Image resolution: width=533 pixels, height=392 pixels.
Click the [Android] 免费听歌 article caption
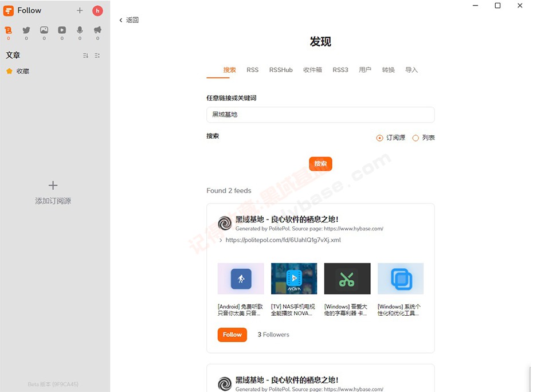point(240,309)
